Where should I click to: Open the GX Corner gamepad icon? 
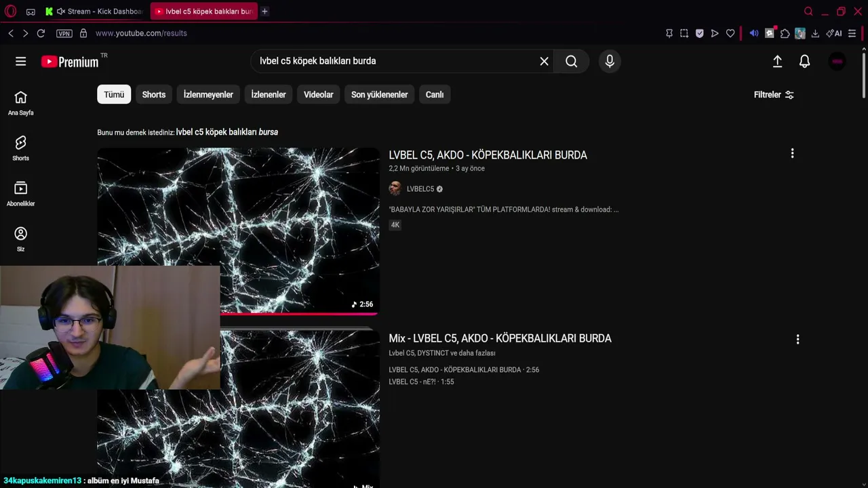[x=31, y=12]
